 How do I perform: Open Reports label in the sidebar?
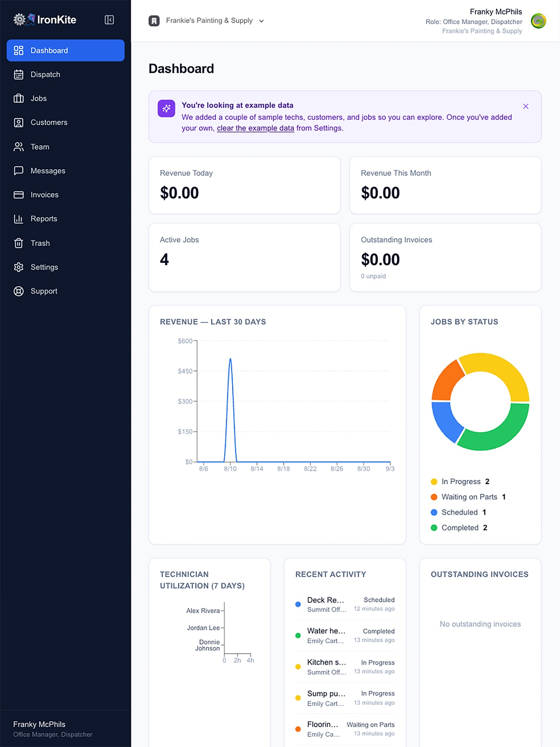click(44, 219)
